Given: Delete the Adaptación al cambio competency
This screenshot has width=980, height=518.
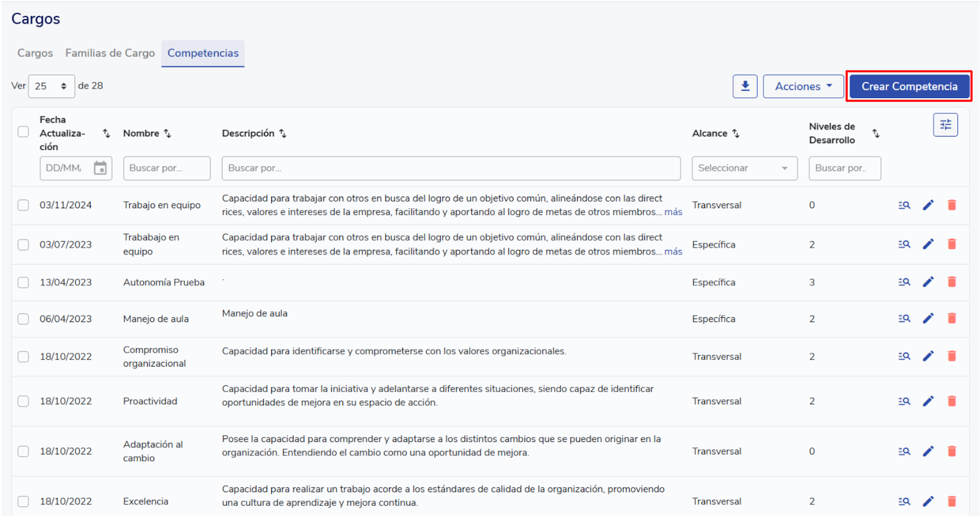Looking at the screenshot, I should 952,452.
